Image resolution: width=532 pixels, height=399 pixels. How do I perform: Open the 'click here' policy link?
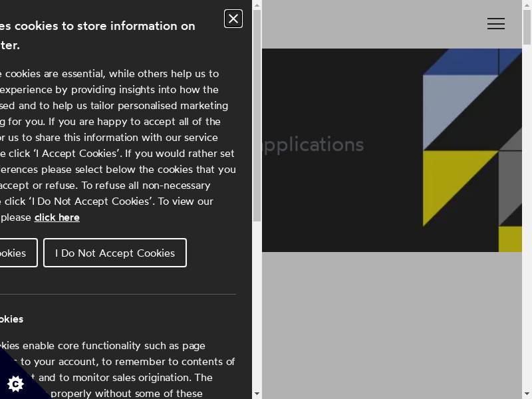coord(57,217)
